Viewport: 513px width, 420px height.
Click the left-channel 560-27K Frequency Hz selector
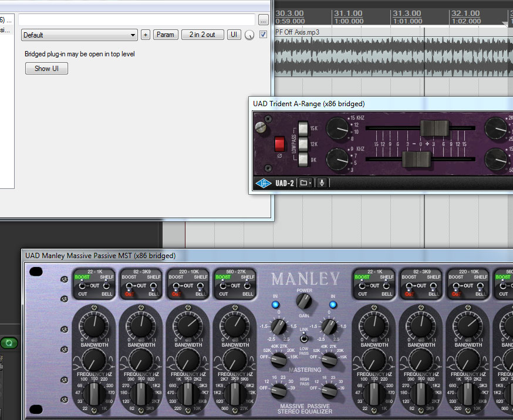(x=235, y=394)
